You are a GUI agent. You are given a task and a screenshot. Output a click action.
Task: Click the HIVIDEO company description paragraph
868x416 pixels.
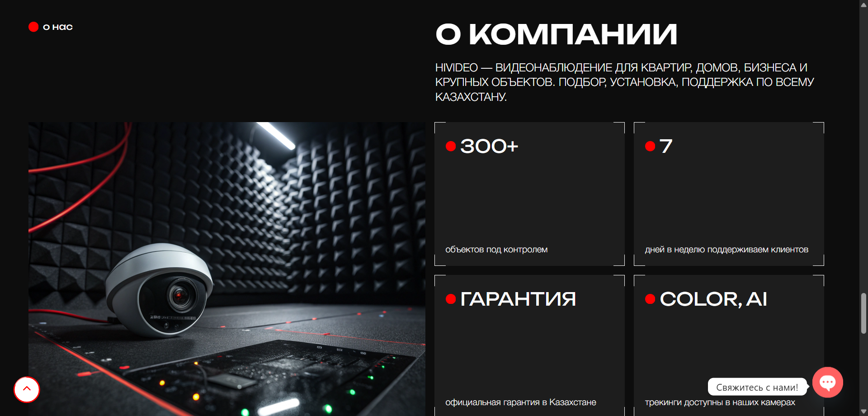click(624, 82)
